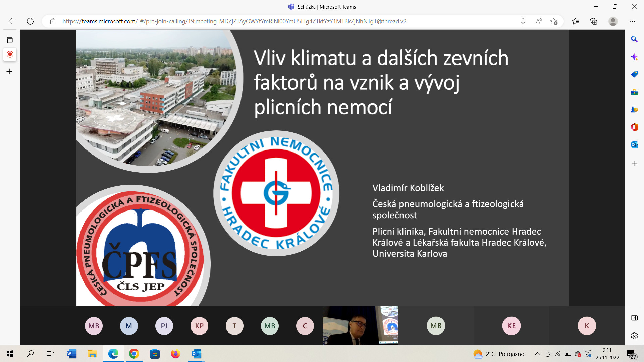Screen dimensions: 644x362
Task: Open Games icon in sidebar
Action: [634, 110]
